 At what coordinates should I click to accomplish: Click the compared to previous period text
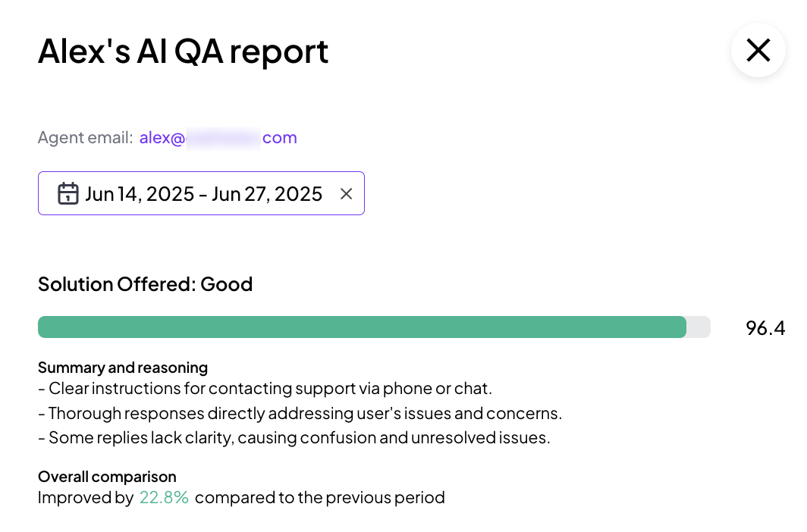point(319,498)
